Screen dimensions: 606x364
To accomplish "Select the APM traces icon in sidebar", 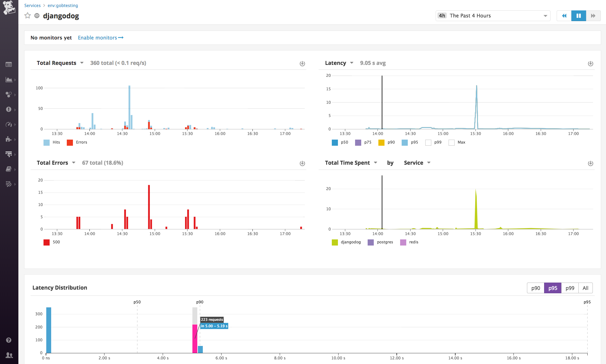I will tap(9, 154).
